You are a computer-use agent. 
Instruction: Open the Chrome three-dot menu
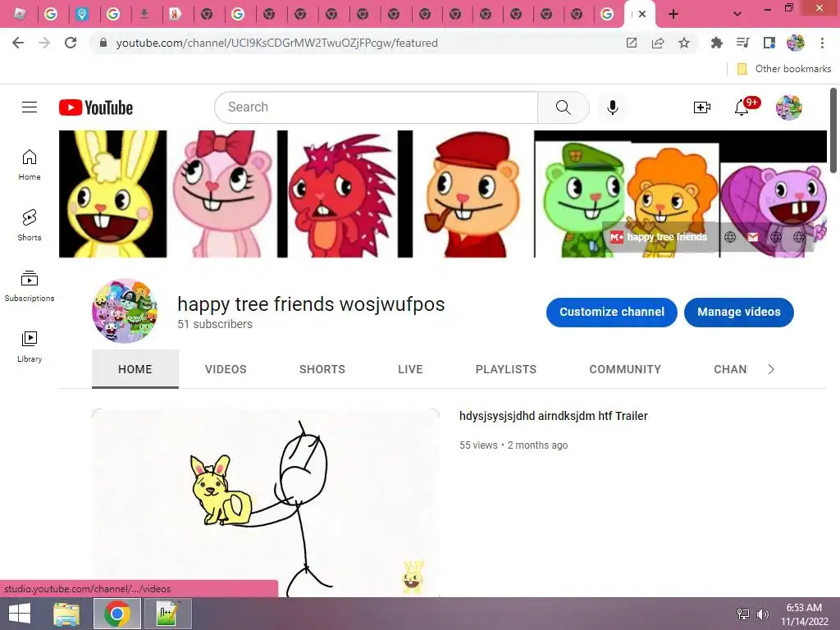click(822, 43)
